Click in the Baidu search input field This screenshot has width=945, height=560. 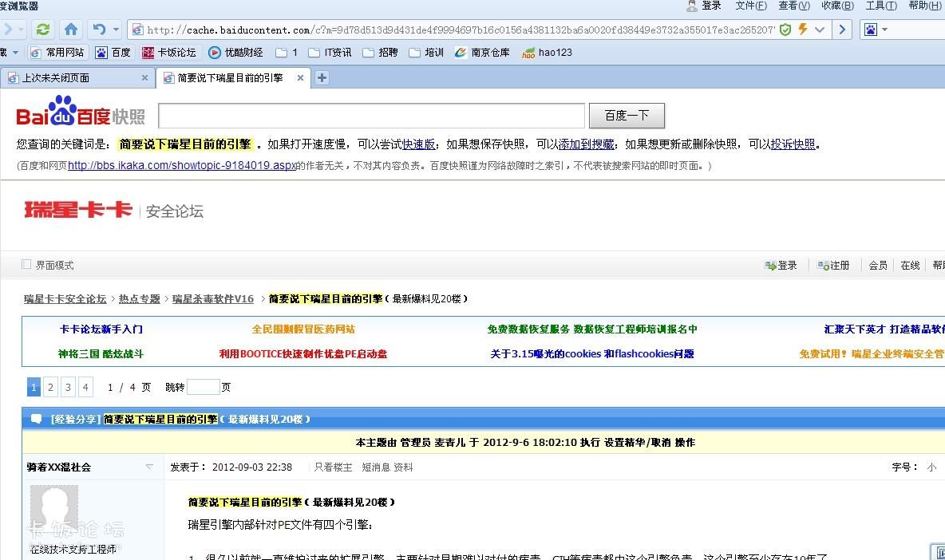(371, 116)
